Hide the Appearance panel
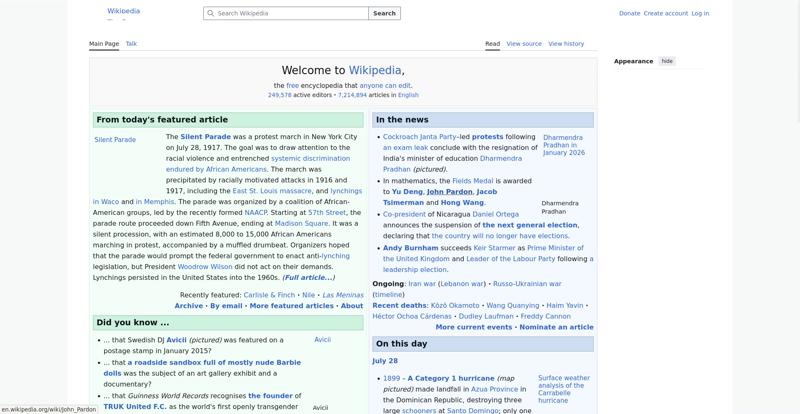This screenshot has width=800, height=414. coord(667,61)
